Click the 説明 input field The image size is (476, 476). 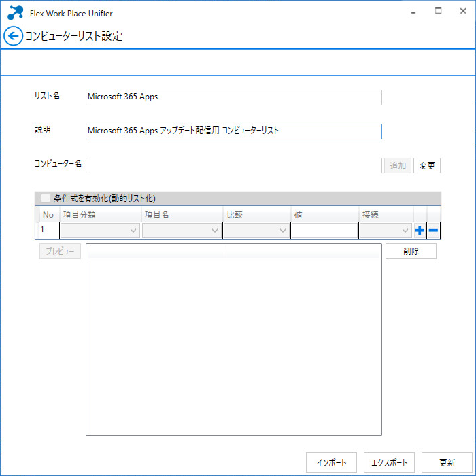click(x=233, y=131)
